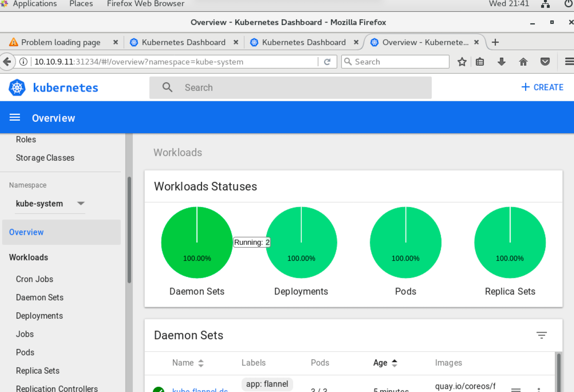The width and height of the screenshot is (574, 392).
Task: Click the Daemon Sets status pie chart
Action: click(x=197, y=242)
